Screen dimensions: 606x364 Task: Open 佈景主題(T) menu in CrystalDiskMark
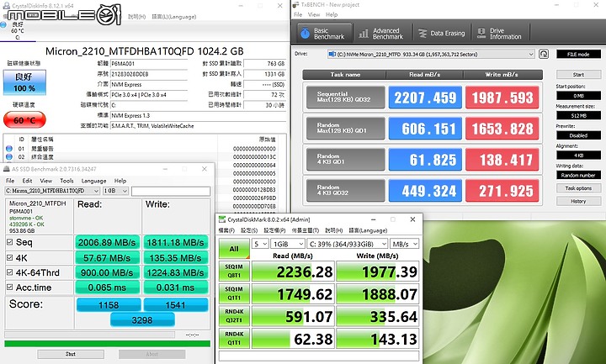tap(305, 230)
